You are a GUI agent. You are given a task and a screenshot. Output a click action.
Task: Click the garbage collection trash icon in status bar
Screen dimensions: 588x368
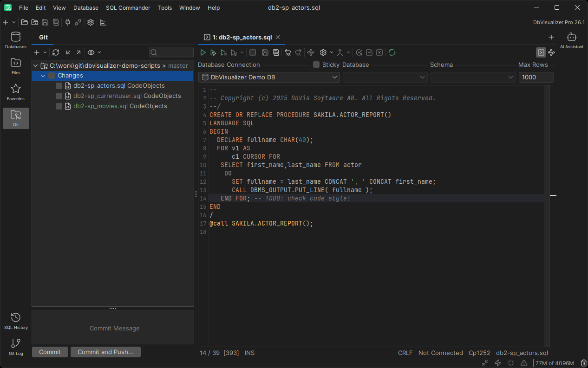coord(583,363)
